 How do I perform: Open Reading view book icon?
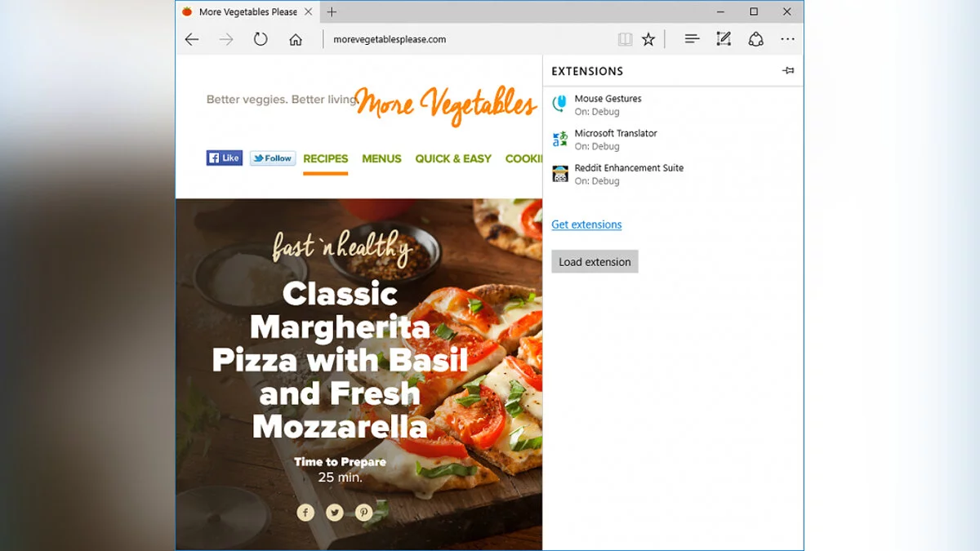click(x=625, y=39)
